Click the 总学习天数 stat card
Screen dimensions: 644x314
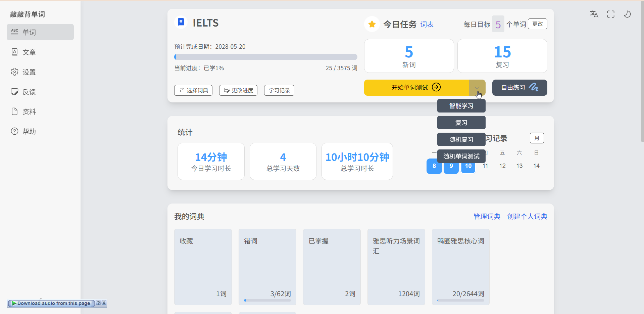(x=283, y=162)
